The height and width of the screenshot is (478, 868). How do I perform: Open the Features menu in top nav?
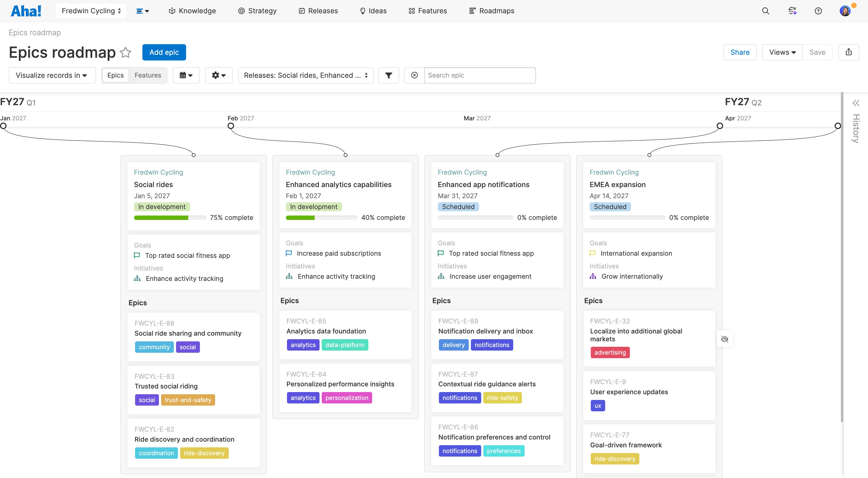tap(427, 11)
